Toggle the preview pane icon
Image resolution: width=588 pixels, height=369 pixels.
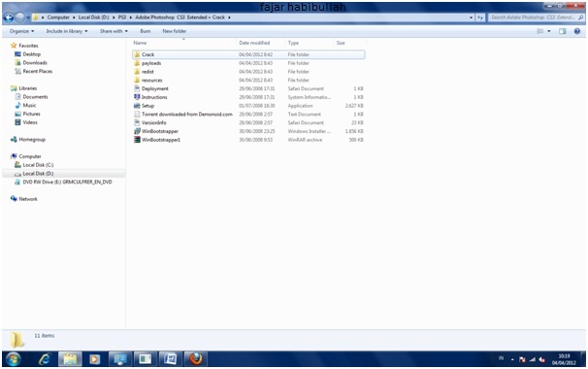pos(563,31)
